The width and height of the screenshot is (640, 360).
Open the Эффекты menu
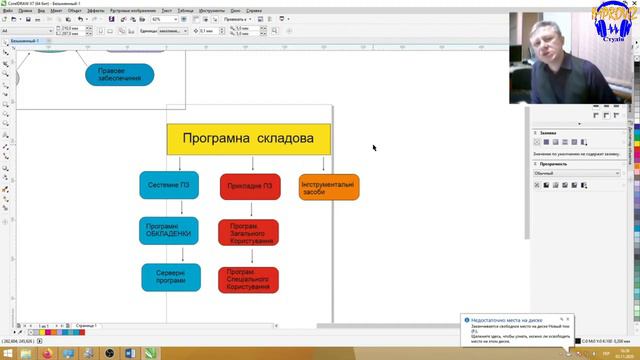tap(96, 11)
